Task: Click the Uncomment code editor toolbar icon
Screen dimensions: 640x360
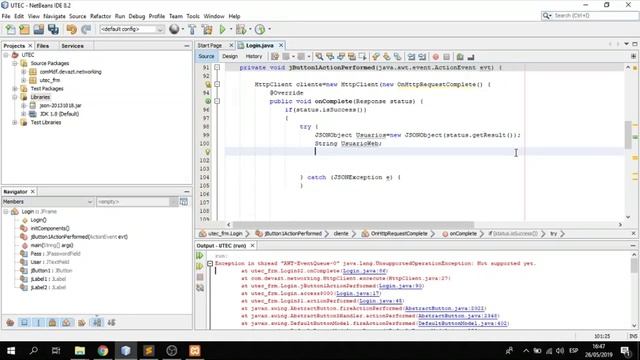Action: pyautogui.click(x=471, y=57)
